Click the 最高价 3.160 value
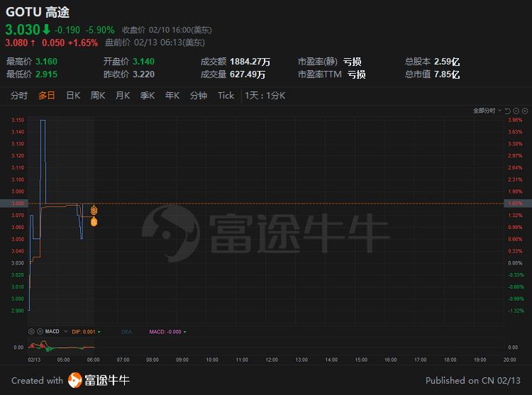This screenshot has height=395, width=532. tap(47, 62)
